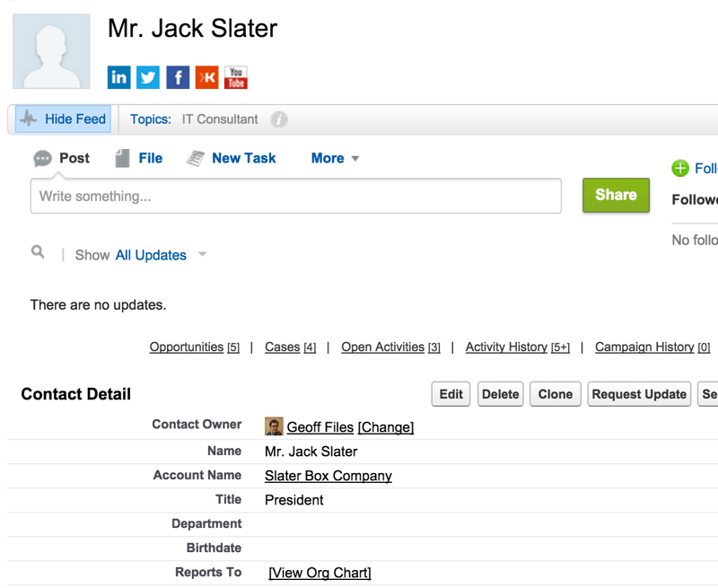
Task: Open the More publisher dropdown
Action: pyautogui.click(x=335, y=158)
